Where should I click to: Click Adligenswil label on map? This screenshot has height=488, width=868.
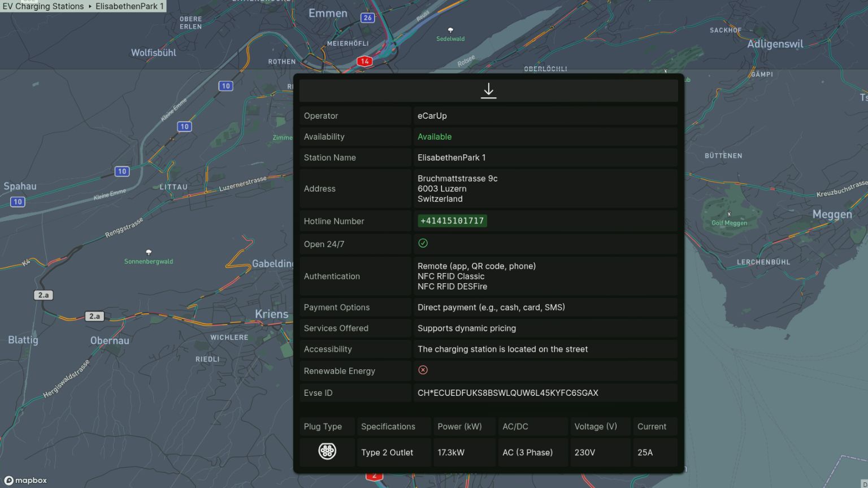(775, 44)
